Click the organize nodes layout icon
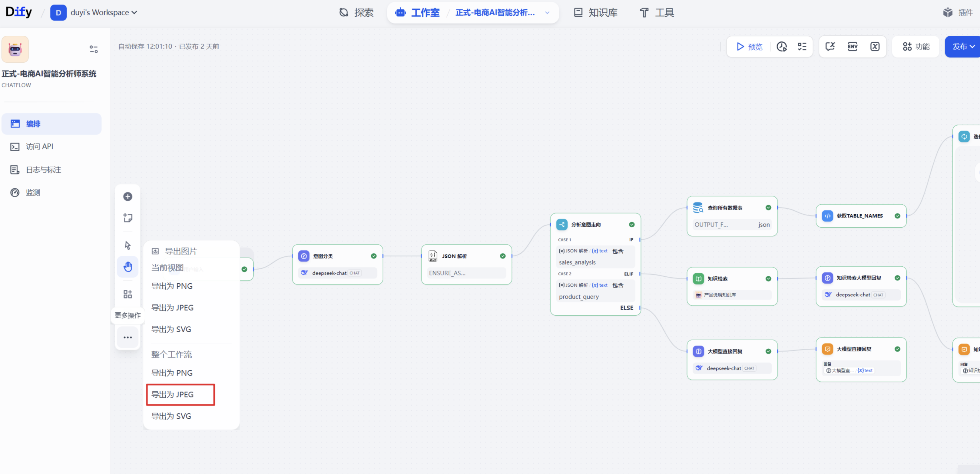The width and height of the screenshot is (980, 474). point(128,294)
